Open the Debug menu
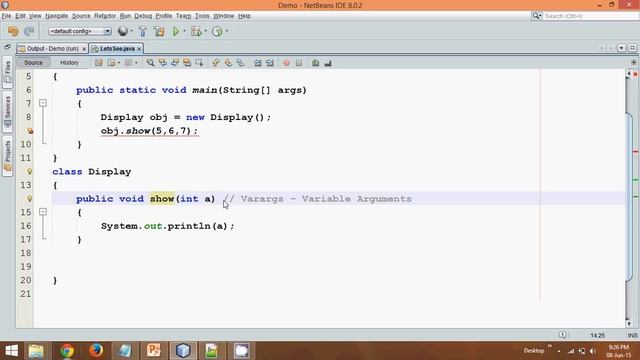Viewport: 640px width, 360px height. (x=143, y=16)
